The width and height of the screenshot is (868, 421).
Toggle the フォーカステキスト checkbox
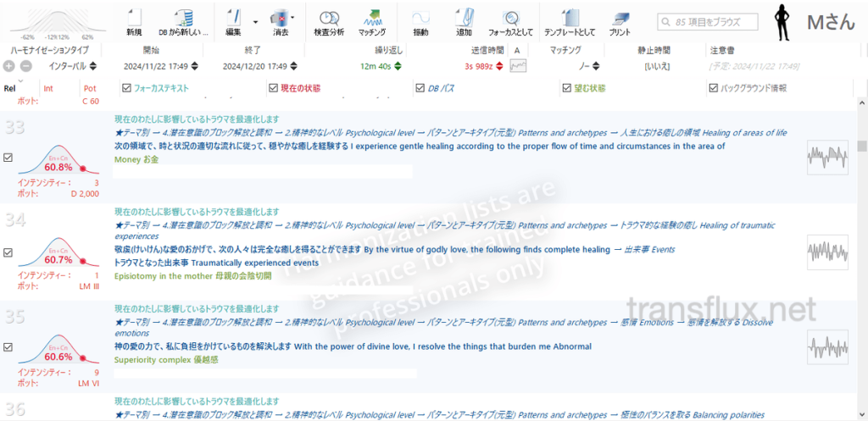tap(126, 88)
